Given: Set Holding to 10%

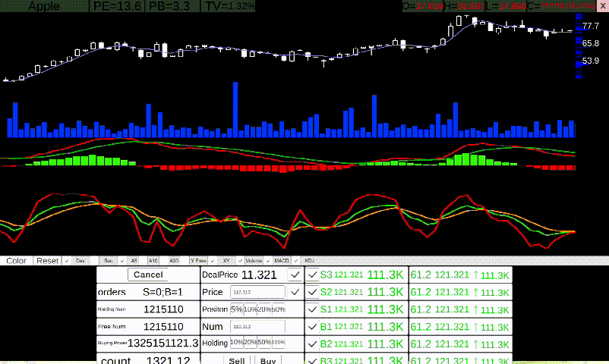Looking at the screenshot, I should pyautogui.click(x=236, y=342).
